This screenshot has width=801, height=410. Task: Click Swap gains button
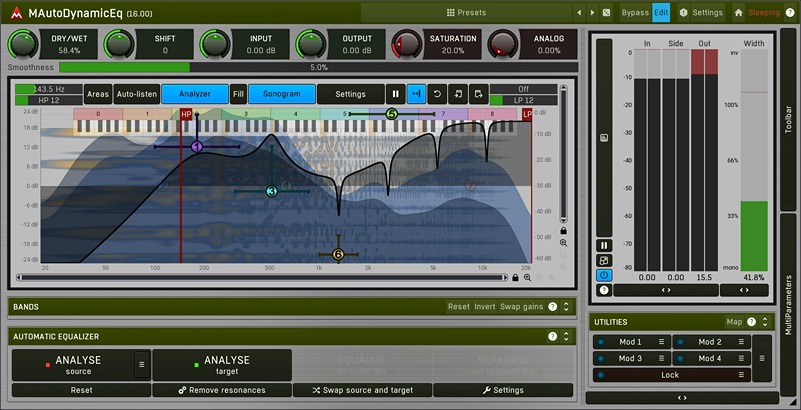[521, 306]
